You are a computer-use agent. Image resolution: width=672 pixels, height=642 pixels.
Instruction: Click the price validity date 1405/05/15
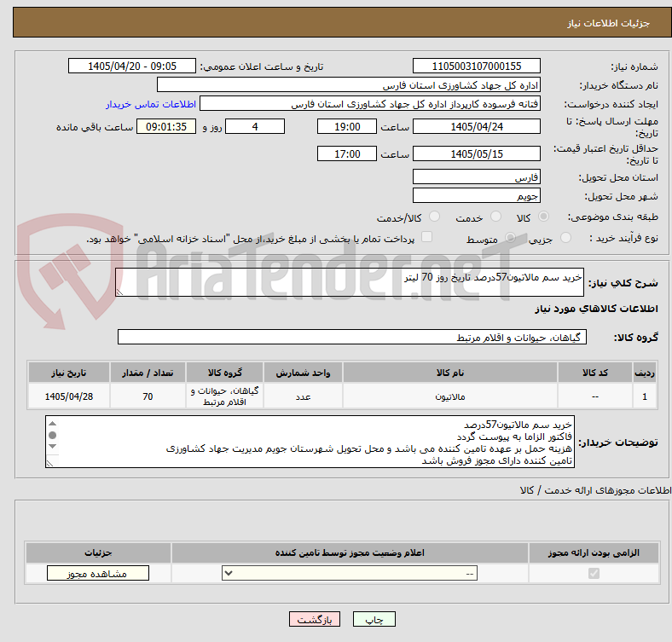476,153
